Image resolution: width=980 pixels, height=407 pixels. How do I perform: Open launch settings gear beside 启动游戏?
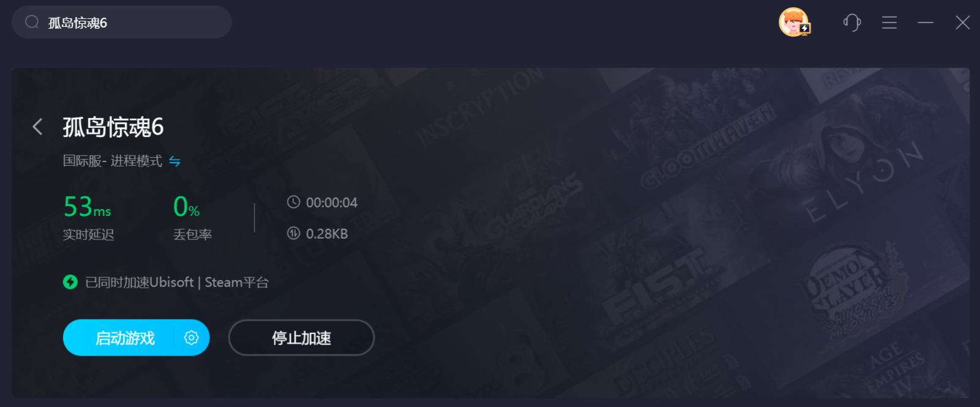pos(192,337)
